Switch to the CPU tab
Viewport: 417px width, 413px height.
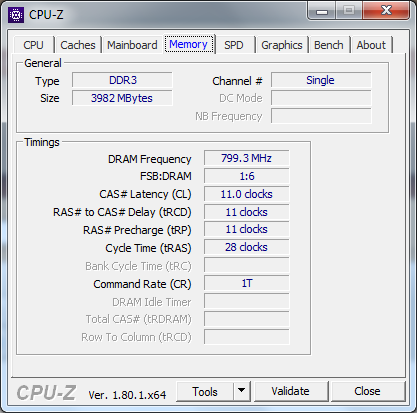tap(33, 45)
